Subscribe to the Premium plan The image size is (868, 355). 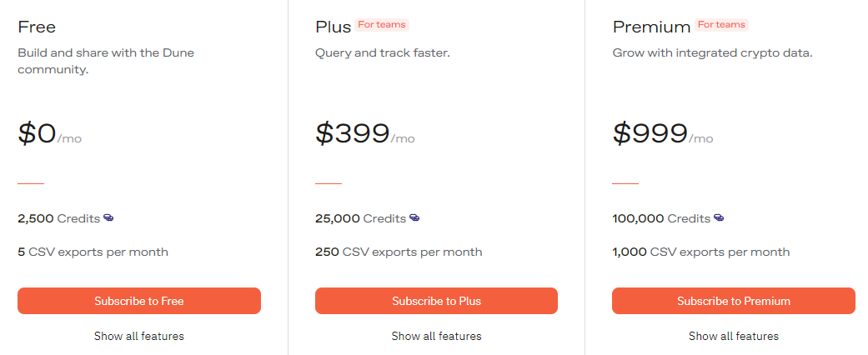click(x=734, y=301)
